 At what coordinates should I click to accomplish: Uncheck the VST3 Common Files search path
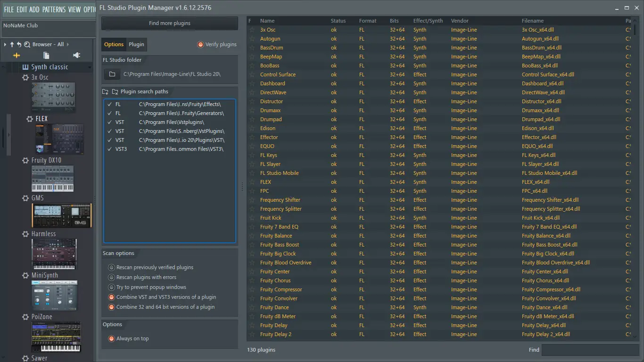109,149
